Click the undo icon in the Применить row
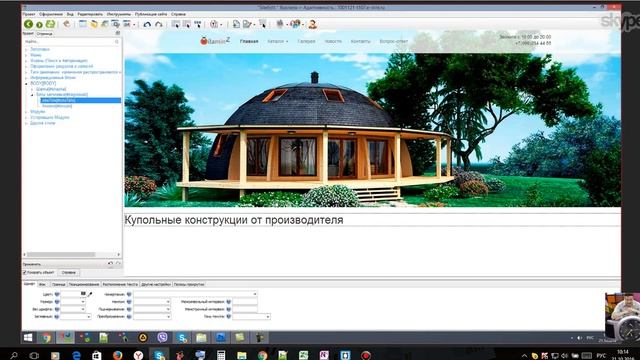640x360 pixels. click(110, 264)
